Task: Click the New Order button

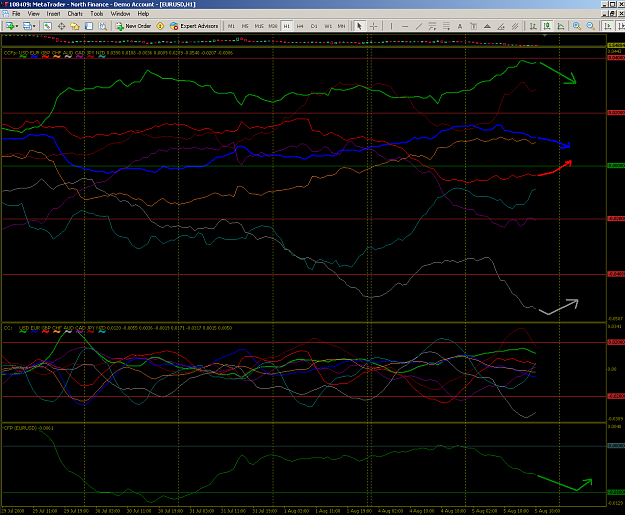Action: coord(133,26)
